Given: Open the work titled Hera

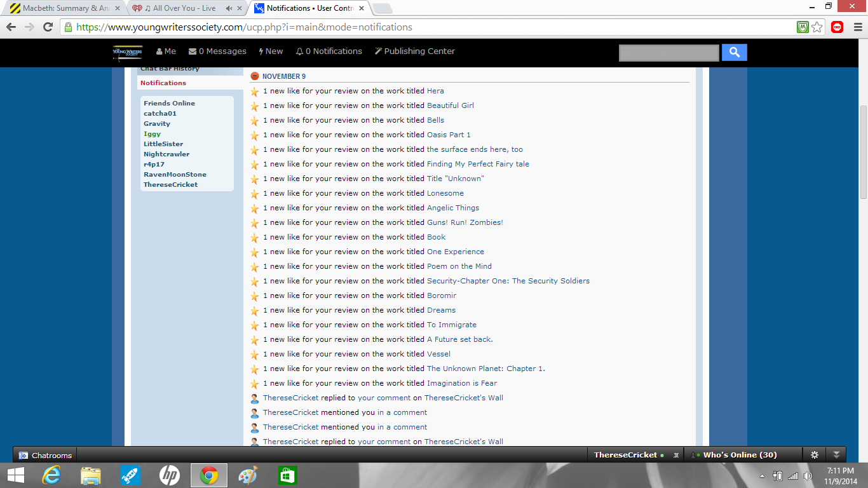Looking at the screenshot, I should coord(435,91).
